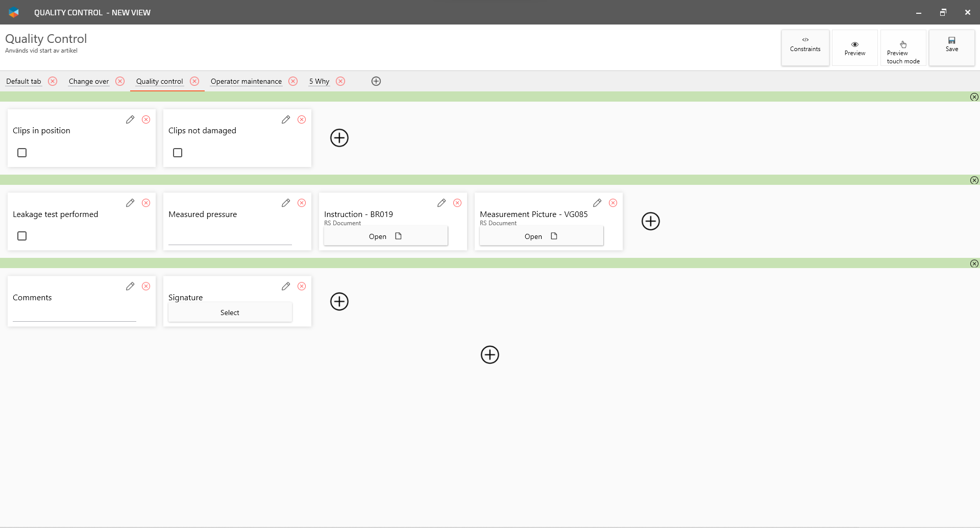980x528 pixels.
Task: Edit the 'Clips in position' field
Action: (x=130, y=119)
